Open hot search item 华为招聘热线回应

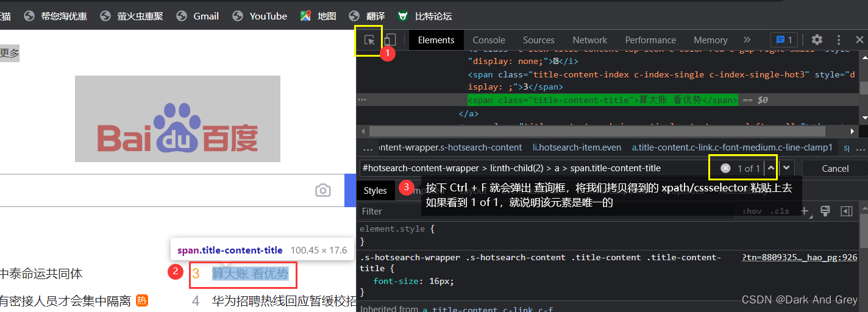tap(284, 300)
